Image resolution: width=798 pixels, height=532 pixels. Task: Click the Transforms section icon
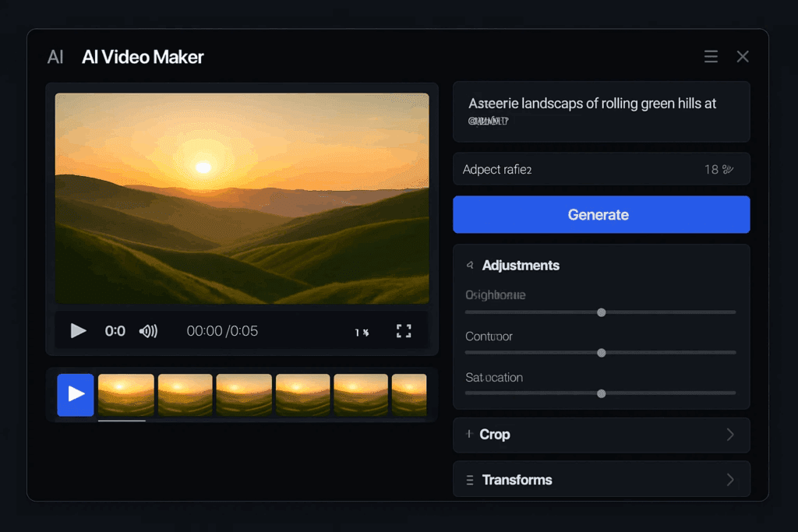point(471,479)
